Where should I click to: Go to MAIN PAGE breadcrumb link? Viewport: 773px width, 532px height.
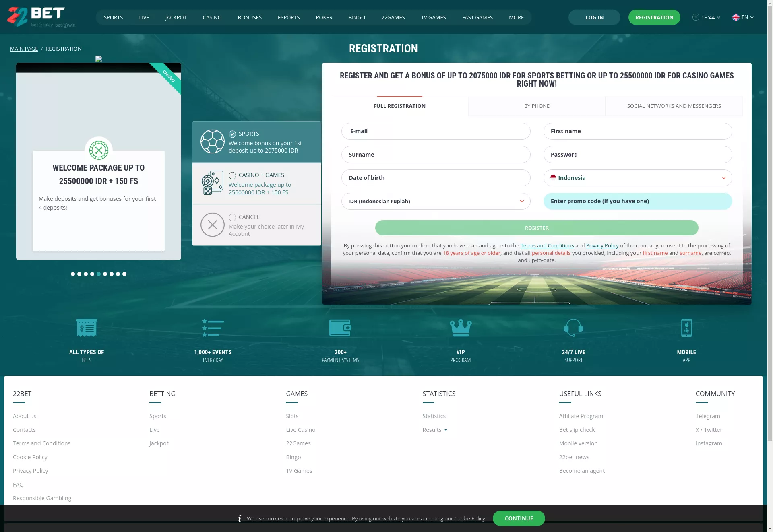[24, 49]
